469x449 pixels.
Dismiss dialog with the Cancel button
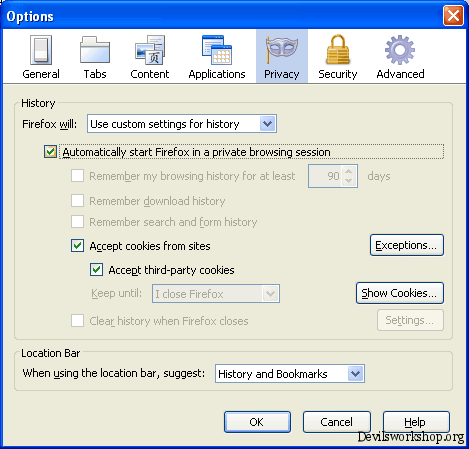[x=337, y=422]
